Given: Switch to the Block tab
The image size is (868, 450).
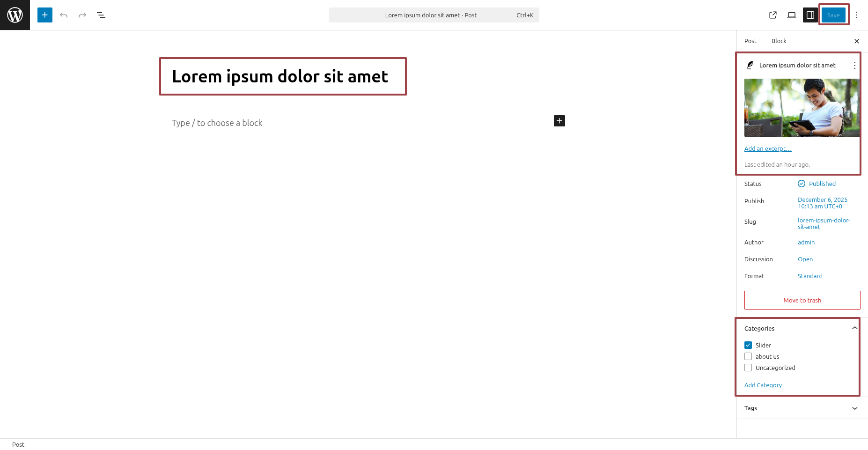Looking at the screenshot, I should (779, 41).
